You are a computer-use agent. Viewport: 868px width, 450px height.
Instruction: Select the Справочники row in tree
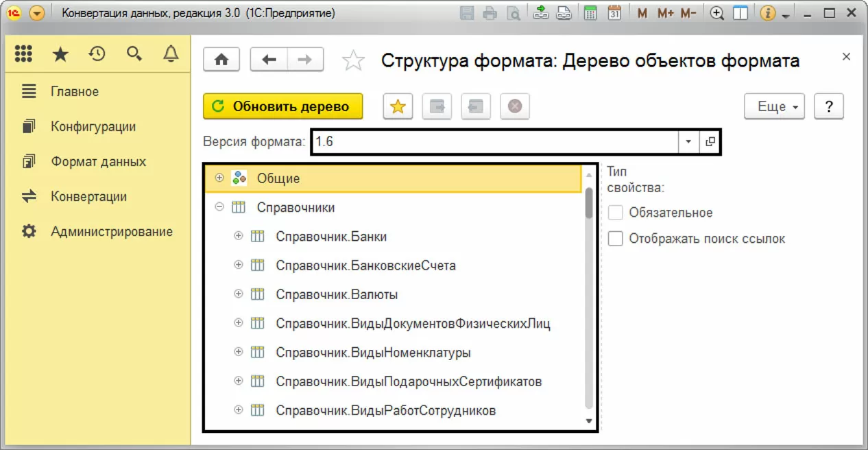[394, 207]
